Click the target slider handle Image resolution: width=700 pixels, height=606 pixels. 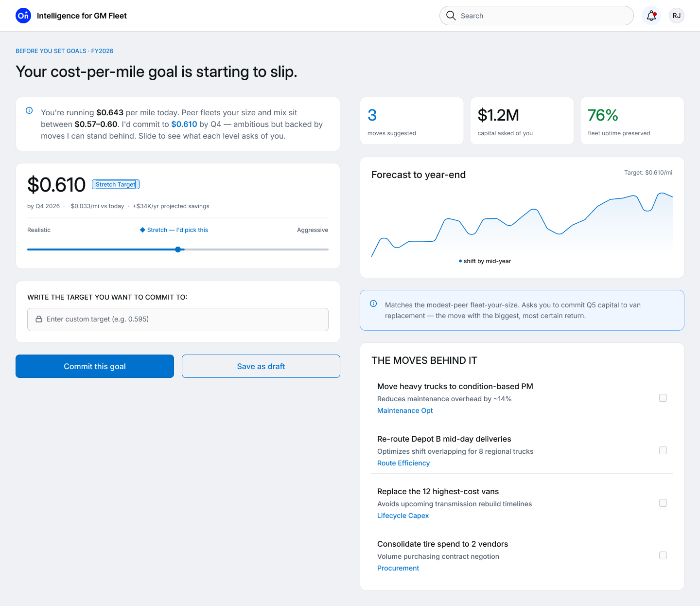pyautogui.click(x=178, y=250)
